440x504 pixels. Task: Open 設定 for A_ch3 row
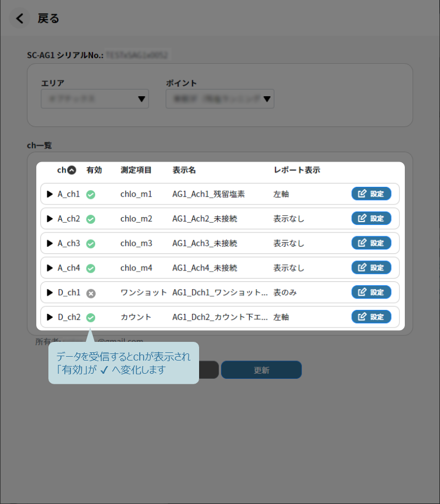[371, 243]
